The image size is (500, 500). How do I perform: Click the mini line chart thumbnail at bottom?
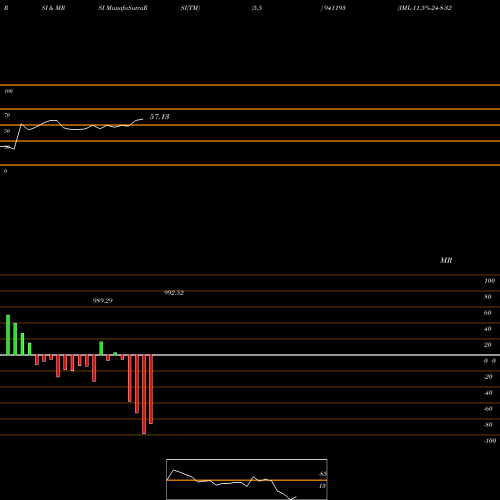point(247,479)
